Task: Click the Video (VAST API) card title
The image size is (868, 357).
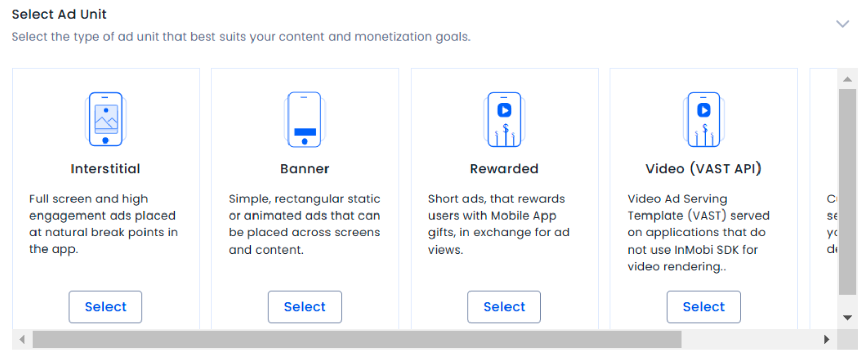Action: [703, 169]
